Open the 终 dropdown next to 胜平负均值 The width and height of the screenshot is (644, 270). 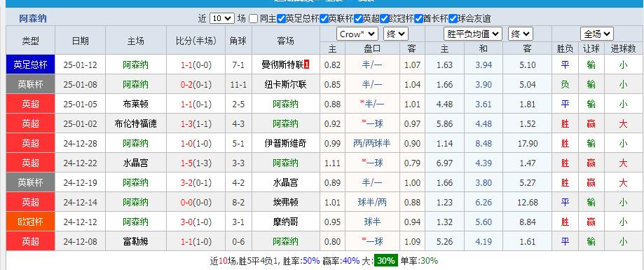coord(521,34)
